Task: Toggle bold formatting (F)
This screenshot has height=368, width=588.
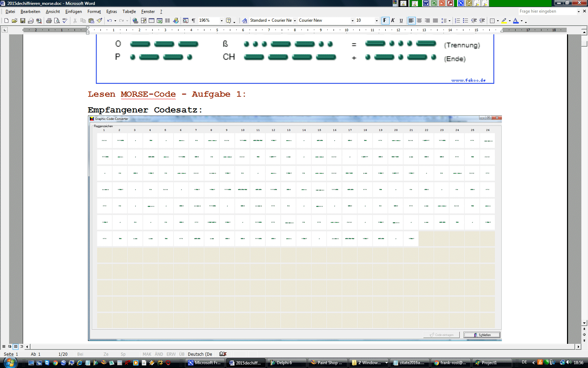Action: point(385,21)
